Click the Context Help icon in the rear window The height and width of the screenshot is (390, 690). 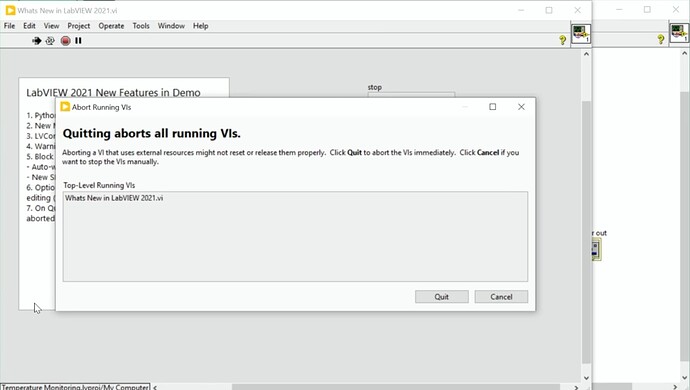(661, 39)
